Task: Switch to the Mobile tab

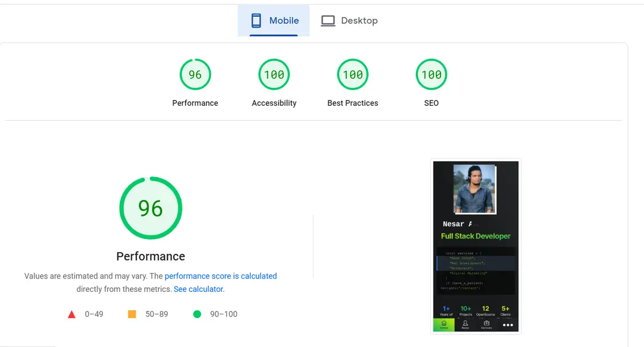Action: (274, 21)
